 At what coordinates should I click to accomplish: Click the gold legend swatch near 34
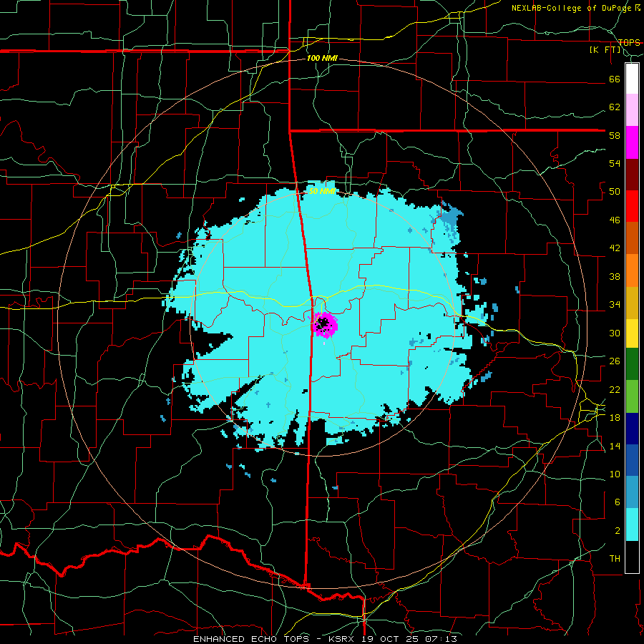632,303
